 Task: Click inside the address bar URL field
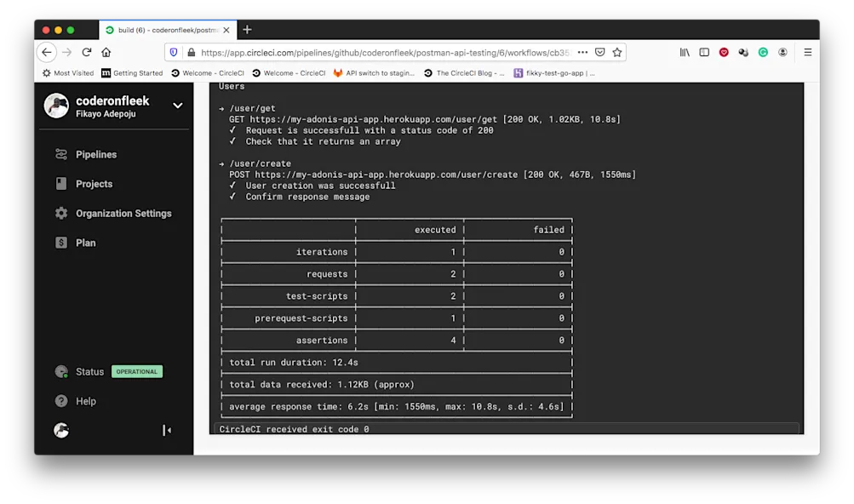[x=383, y=51]
